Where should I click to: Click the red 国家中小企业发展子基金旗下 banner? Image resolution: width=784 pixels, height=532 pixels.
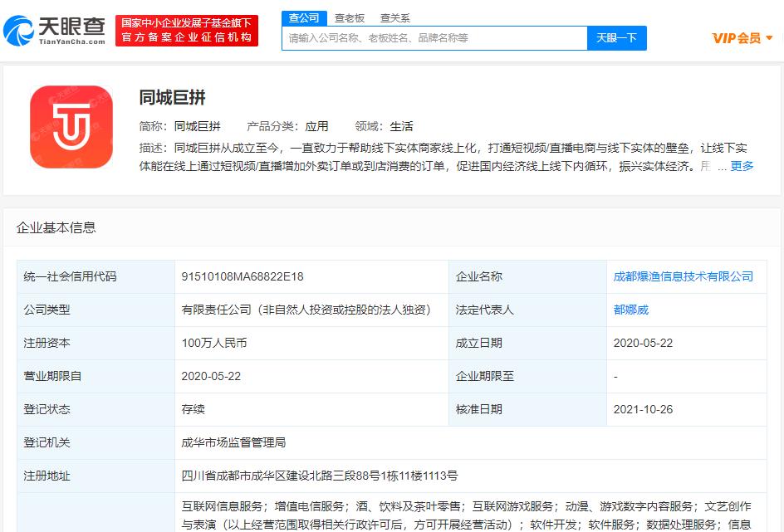pyautogui.click(x=187, y=31)
